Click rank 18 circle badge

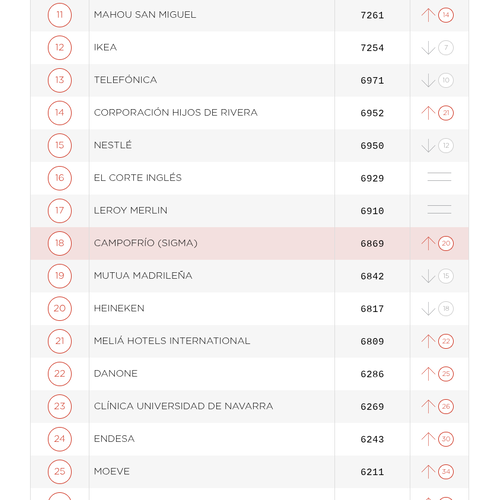[60, 243]
